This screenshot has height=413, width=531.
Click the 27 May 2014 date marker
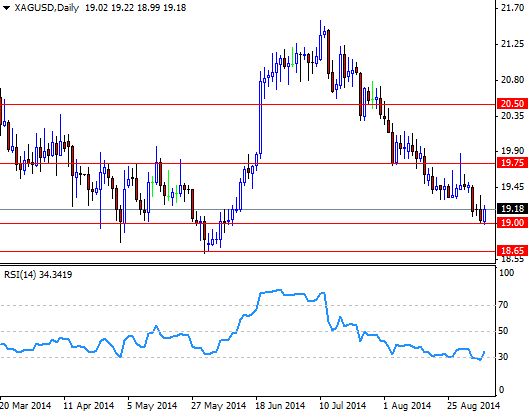point(218,405)
